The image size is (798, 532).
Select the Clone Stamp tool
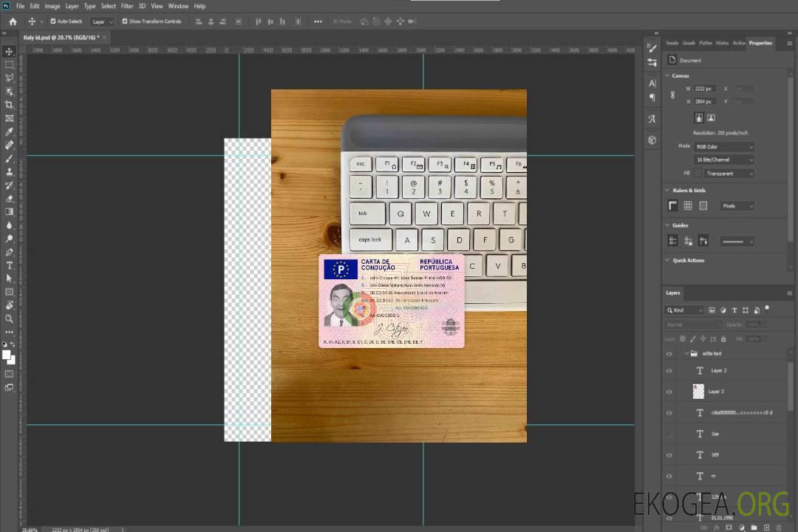coord(9,172)
